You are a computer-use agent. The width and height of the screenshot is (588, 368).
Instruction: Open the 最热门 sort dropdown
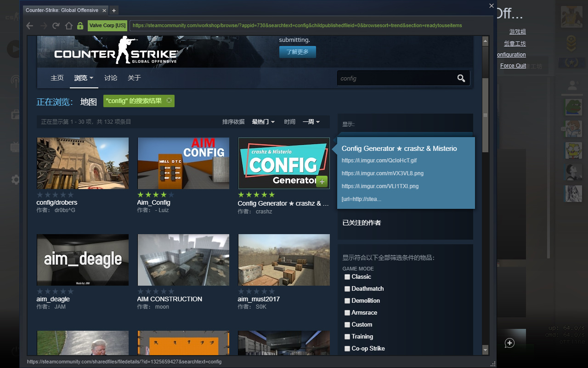click(x=263, y=122)
